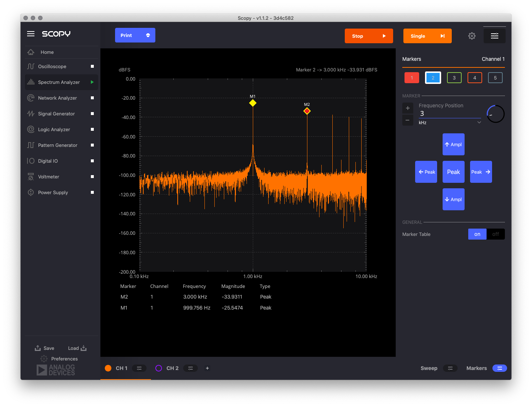Click the settings gear icon
The width and height of the screenshot is (532, 407).
pyautogui.click(x=472, y=36)
